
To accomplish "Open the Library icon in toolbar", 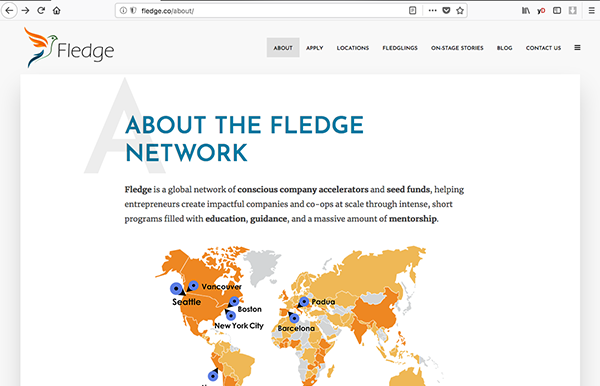I will click(526, 11).
